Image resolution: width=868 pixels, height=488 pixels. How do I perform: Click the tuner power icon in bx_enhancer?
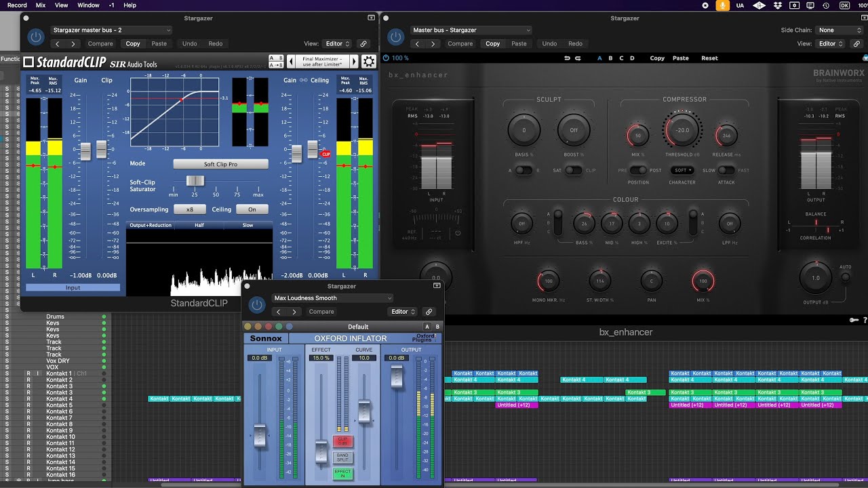[458, 233]
